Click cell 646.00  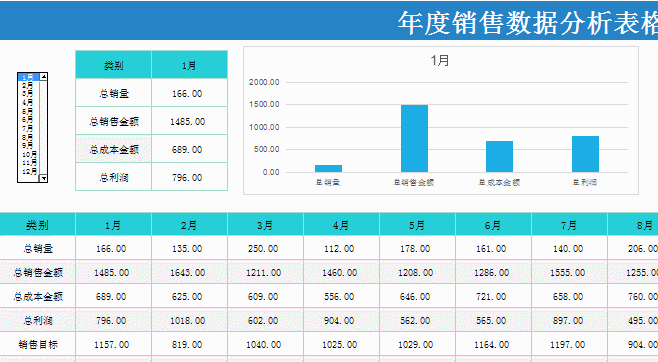tap(417, 296)
